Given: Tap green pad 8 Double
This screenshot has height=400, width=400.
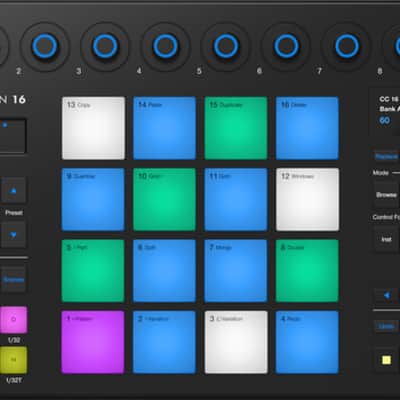Looking at the screenshot, I should click(x=307, y=271).
